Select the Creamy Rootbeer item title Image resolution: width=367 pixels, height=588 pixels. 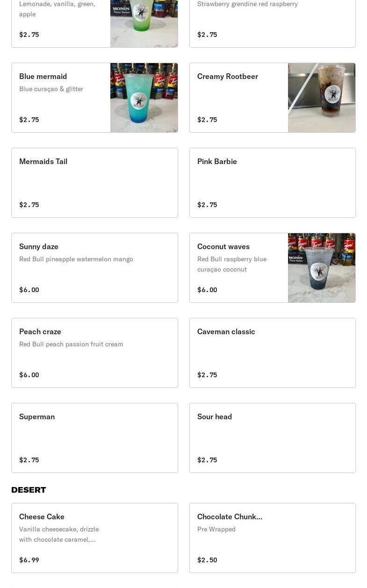(x=227, y=76)
